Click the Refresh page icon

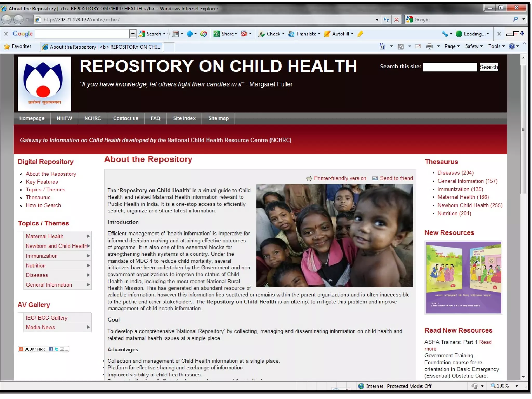(x=386, y=19)
